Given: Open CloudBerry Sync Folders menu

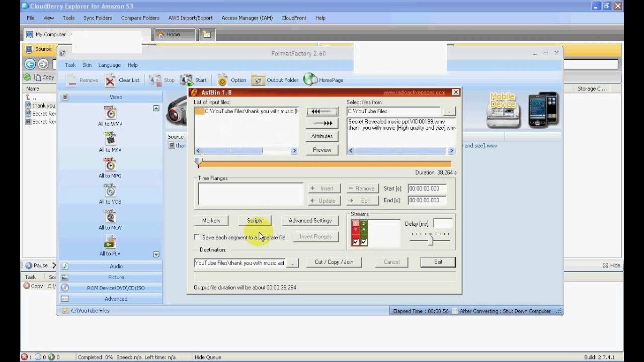Looking at the screenshot, I should pos(98,18).
